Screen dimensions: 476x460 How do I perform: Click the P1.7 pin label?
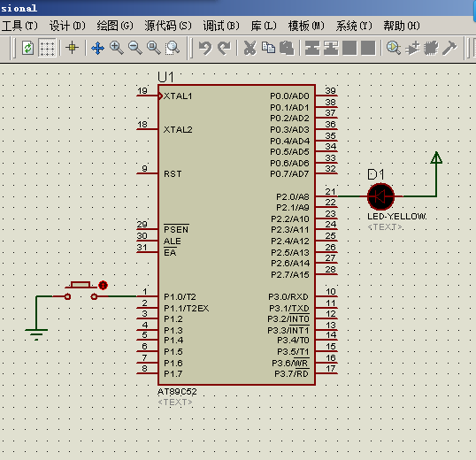point(173,374)
